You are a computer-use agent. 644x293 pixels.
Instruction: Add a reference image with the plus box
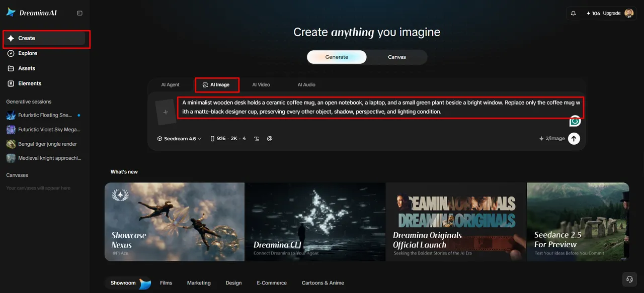[166, 112]
